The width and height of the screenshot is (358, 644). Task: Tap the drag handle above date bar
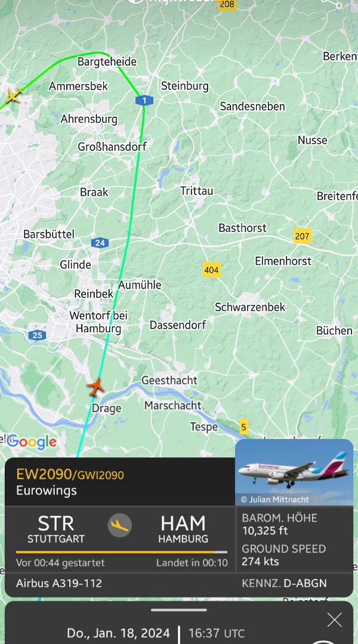(x=179, y=610)
